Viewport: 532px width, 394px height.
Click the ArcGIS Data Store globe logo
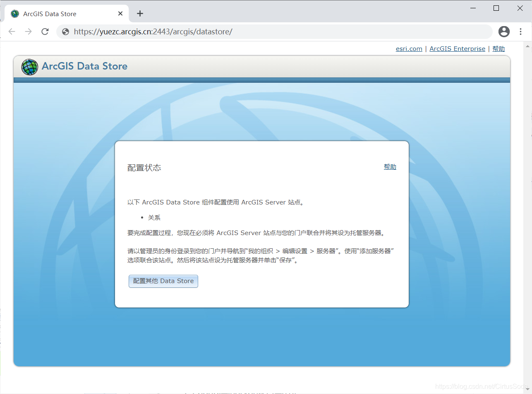point(29,67)
